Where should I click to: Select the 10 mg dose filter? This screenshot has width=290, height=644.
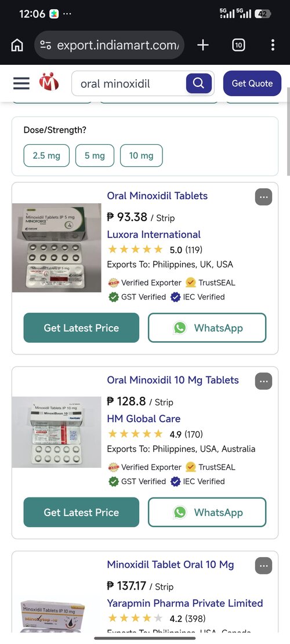click(x=141, y=156)
